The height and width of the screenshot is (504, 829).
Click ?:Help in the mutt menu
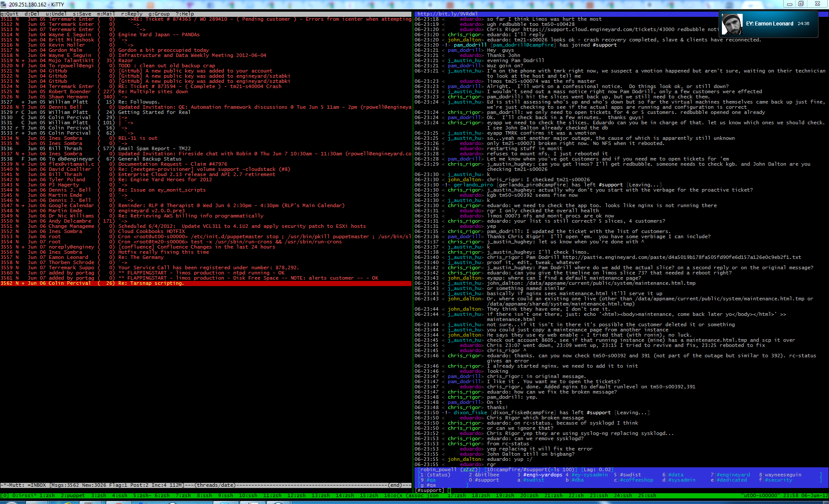185,14
